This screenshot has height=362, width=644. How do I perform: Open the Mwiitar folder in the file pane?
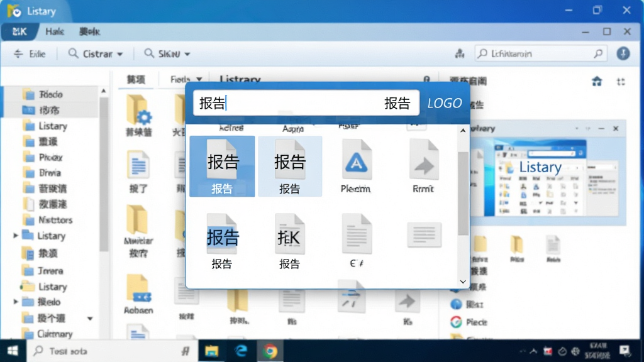(138, 231)
